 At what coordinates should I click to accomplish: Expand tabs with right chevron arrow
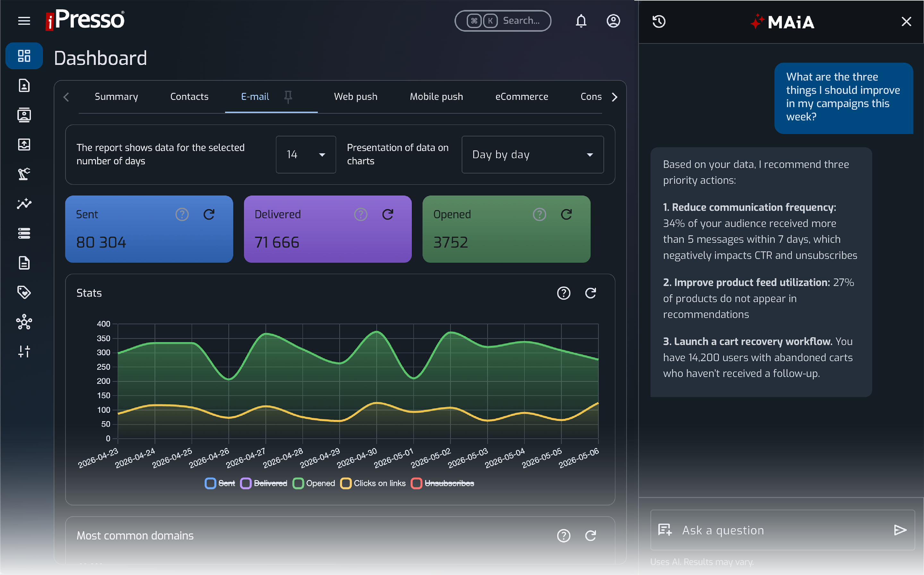click(x=614, y=97)
